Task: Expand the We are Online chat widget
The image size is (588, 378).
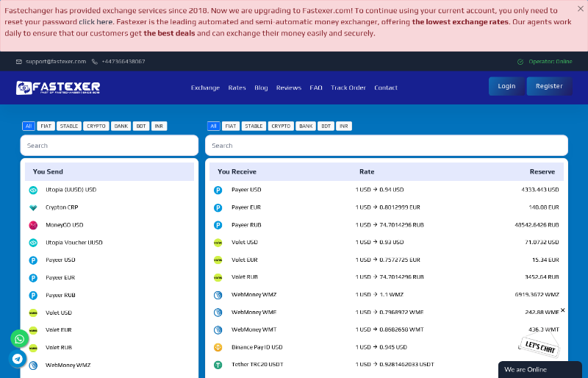Action: coord(539,369)
